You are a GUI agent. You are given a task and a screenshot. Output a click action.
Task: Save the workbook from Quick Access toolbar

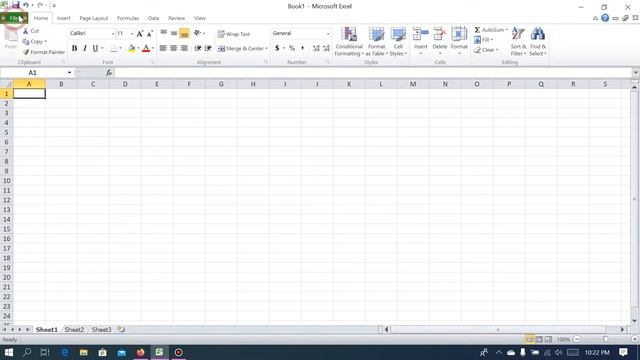point(16,5)
